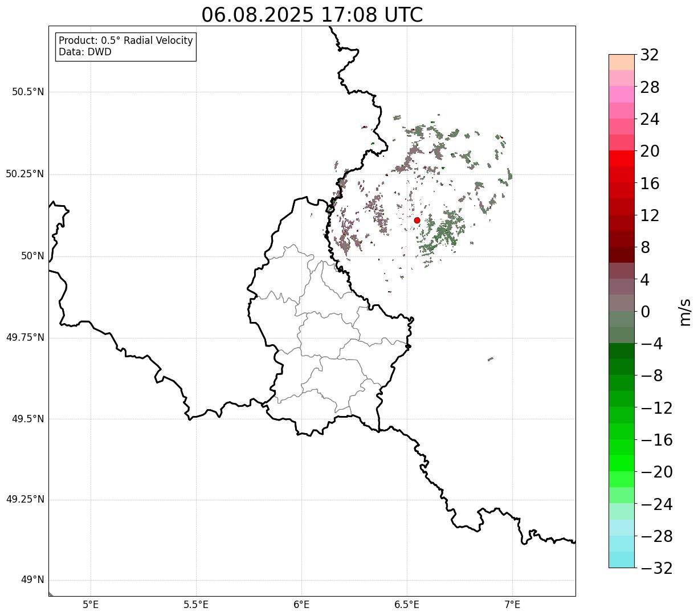Image resolution: width=698 pixels, height=616 pixels.
Task: Click the colorbar tick label 20
Action: [650, 152]
